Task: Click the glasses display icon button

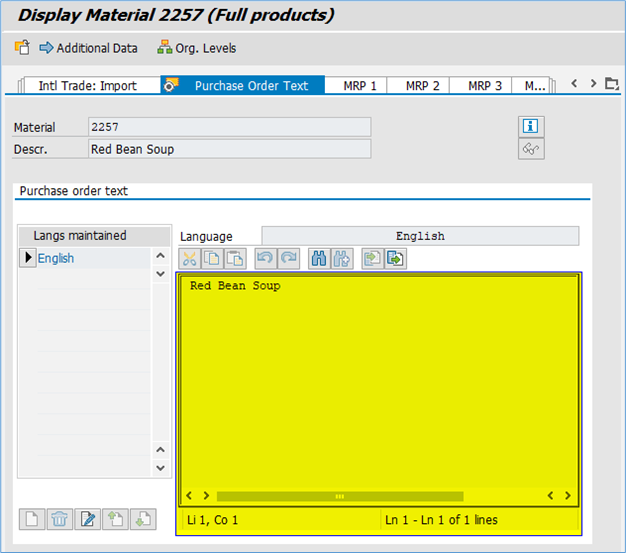Action: [531, 149]
